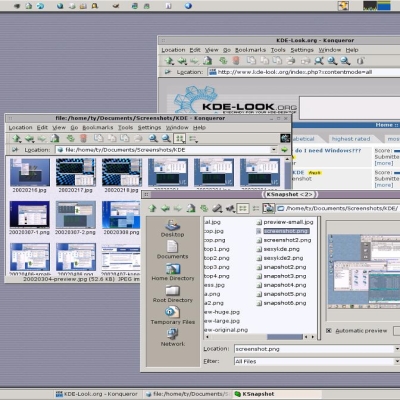
Task: Click Find magnifier in KDE-Look.org toolbar
Action: click(319, 61)
